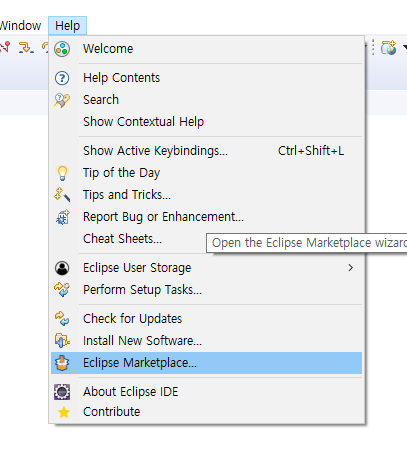Screen dimensions: 407x459
Task: Click the User Storage submenu arrow
Action: pos(350,268)
